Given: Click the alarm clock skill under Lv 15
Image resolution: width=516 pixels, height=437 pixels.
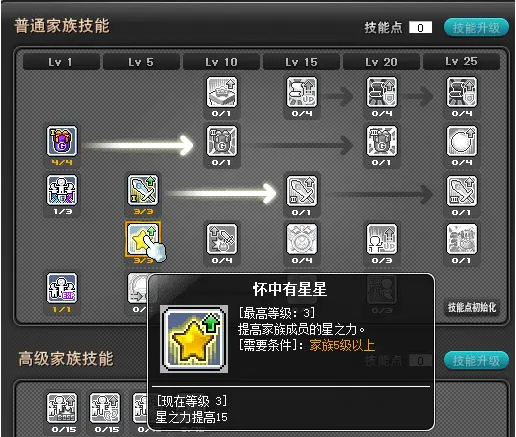Looking at the screenshot, I should click(x=302, y=239).
